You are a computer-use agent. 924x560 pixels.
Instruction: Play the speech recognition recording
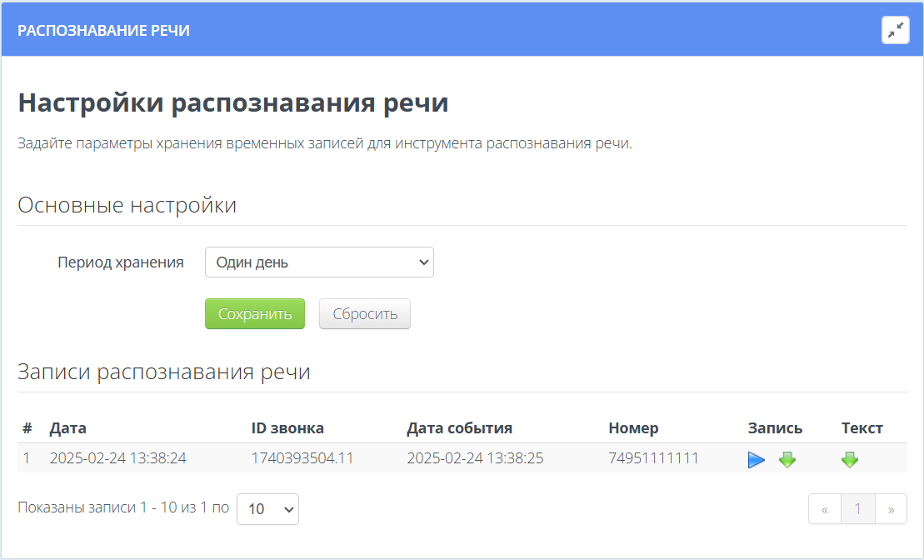pos(756,458)
